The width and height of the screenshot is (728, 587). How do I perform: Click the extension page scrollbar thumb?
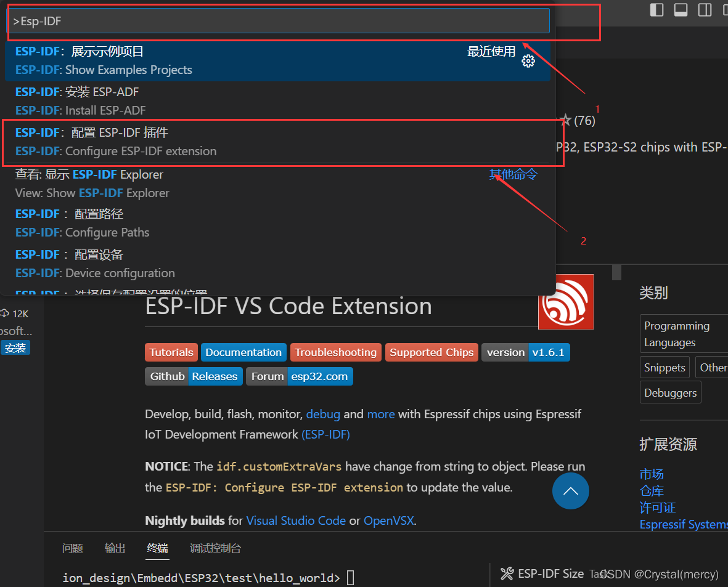pos(616,272)
